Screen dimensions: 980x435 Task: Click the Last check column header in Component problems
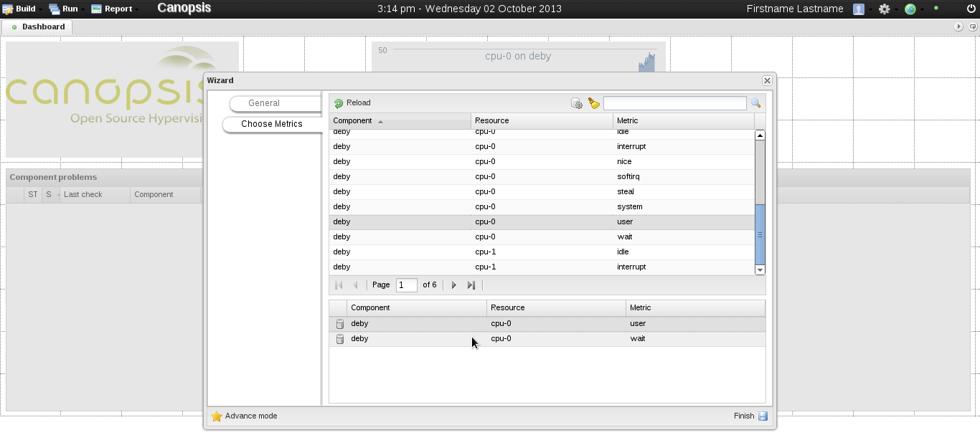tap(95, 194)
